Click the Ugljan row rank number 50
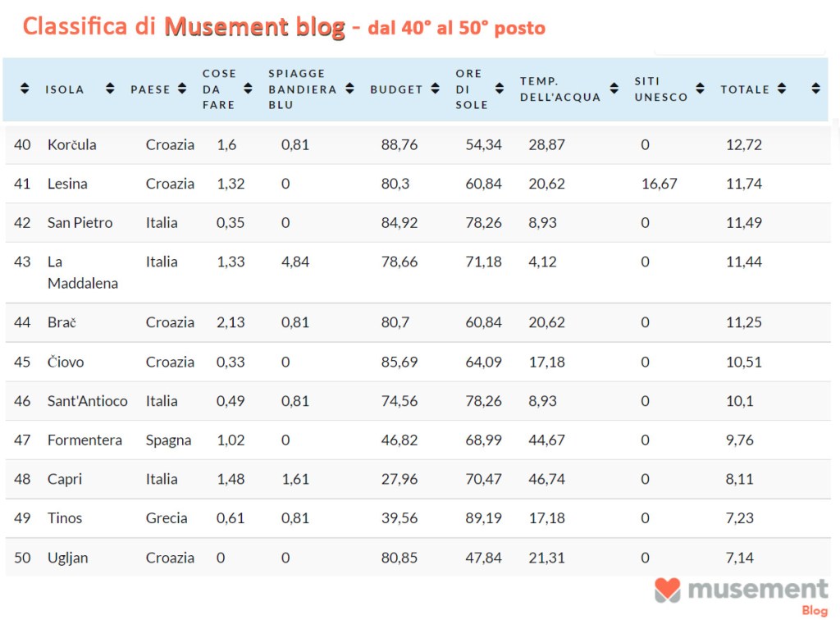Screen dimensions: 840x620 pyautogui.click(x=22, y=558)
